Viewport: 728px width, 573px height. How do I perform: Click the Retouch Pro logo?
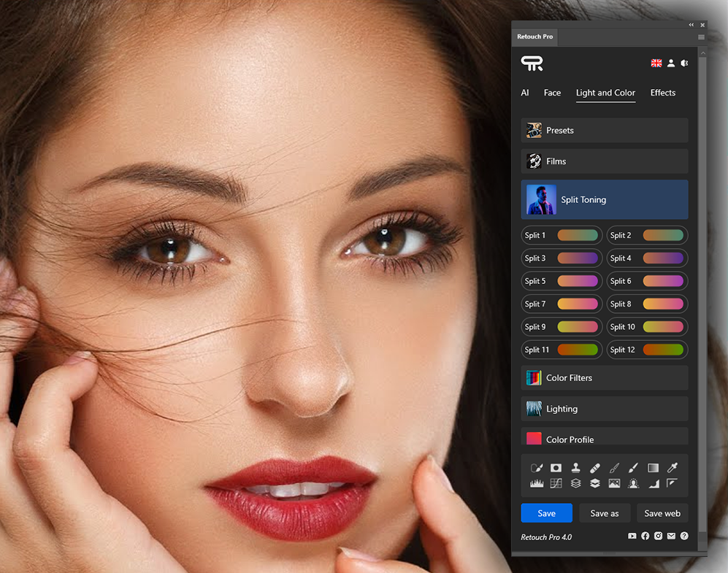532,63
